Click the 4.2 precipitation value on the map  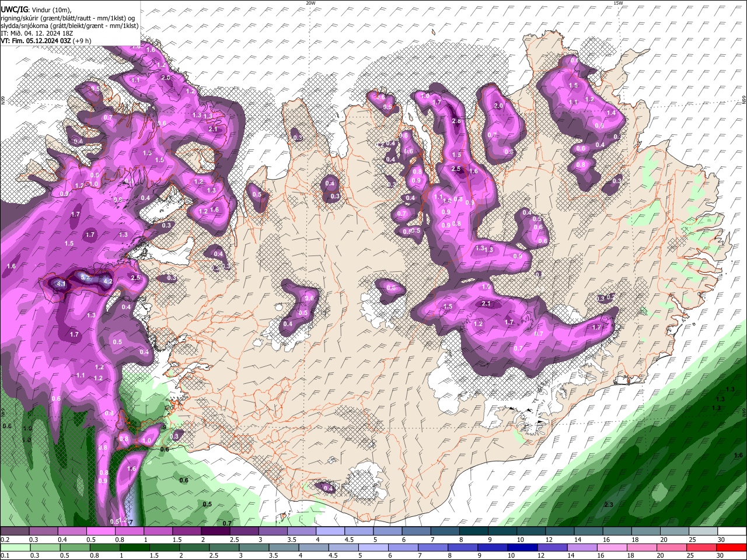point(107,281)
